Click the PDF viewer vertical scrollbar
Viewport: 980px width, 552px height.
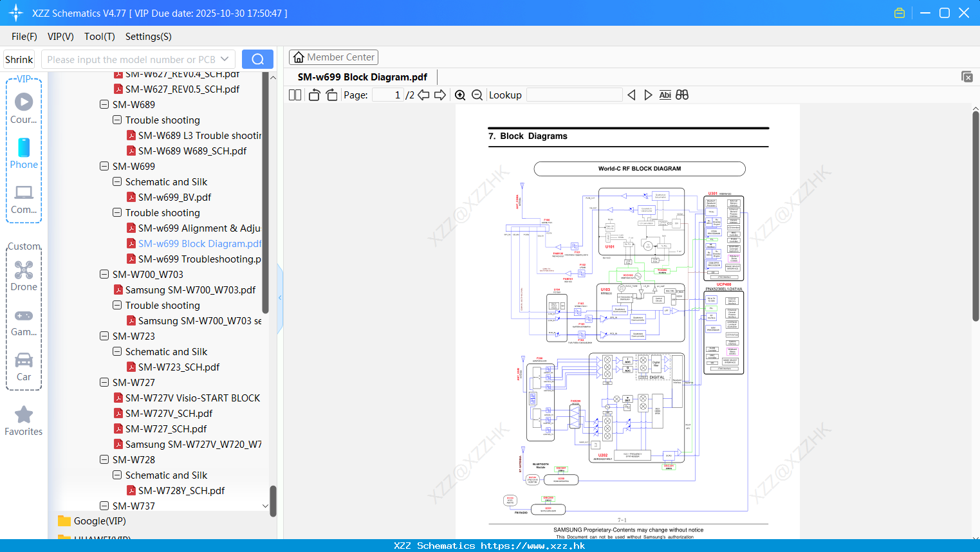pos(975,216)
